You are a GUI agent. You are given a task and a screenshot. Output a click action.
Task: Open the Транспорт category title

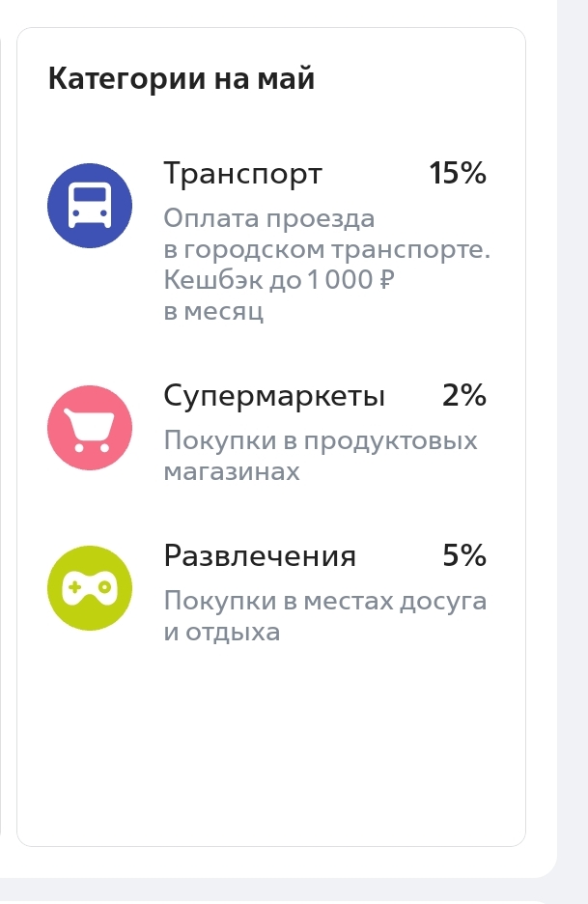243,174
